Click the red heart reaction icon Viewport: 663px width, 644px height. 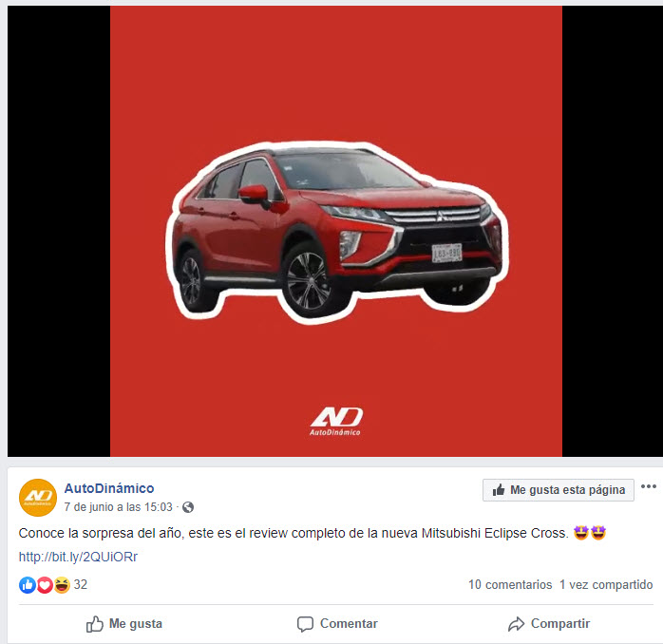(x=45, y=585)
